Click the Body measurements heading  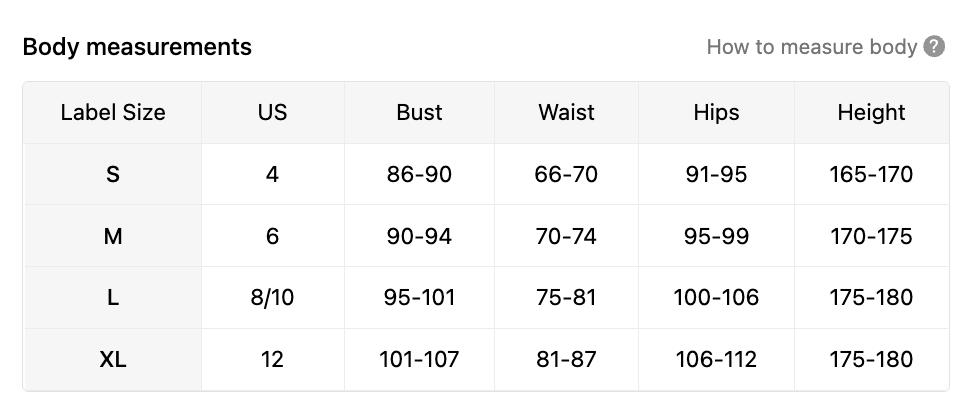(137, 47)
